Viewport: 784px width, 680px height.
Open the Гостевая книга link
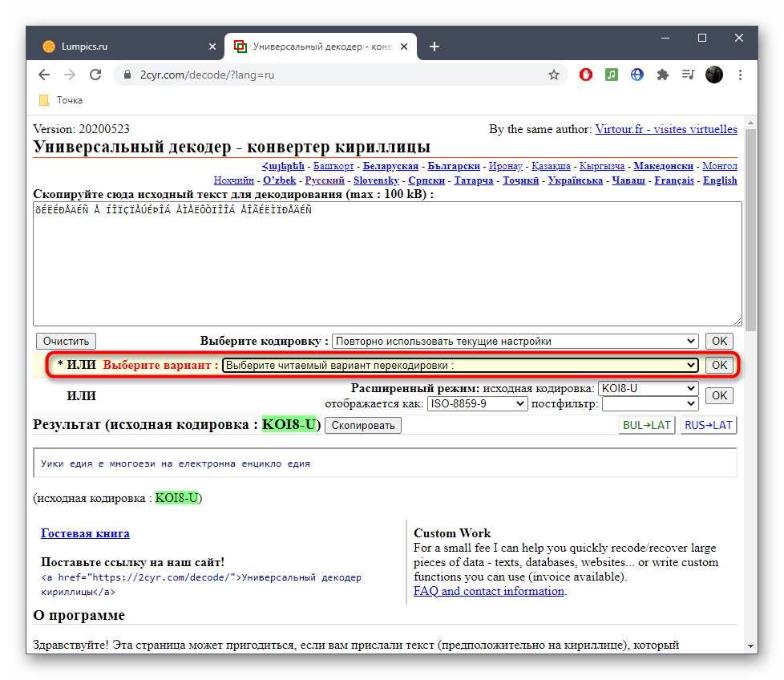click(x=85, y=533)
